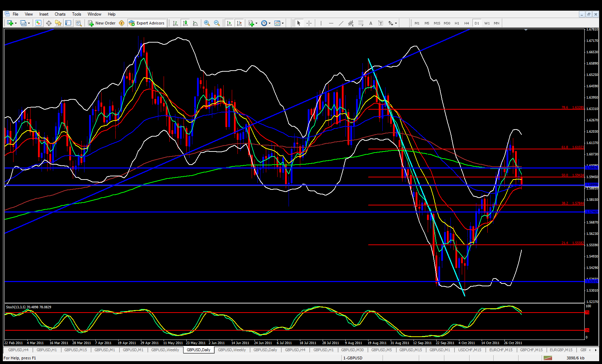
Task: Open the chart templates dropdown
Action: point(283,23)
